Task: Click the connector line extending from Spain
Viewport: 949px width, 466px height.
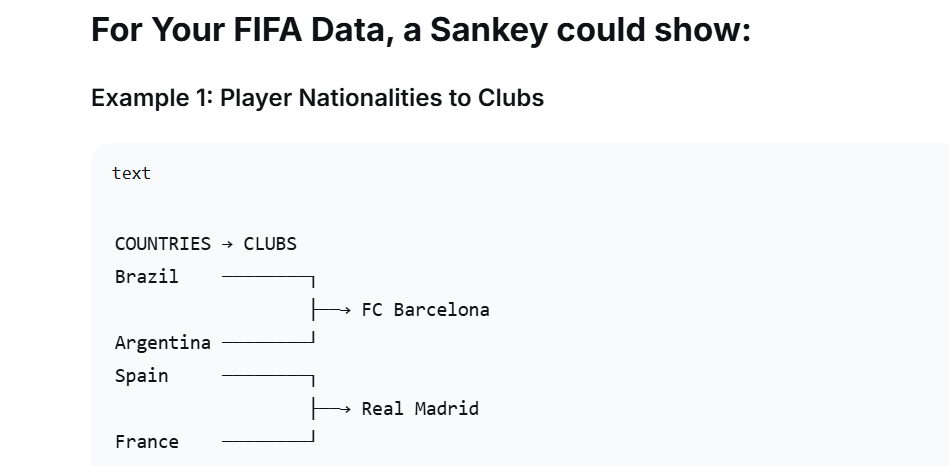Action: tap(266, 376)
